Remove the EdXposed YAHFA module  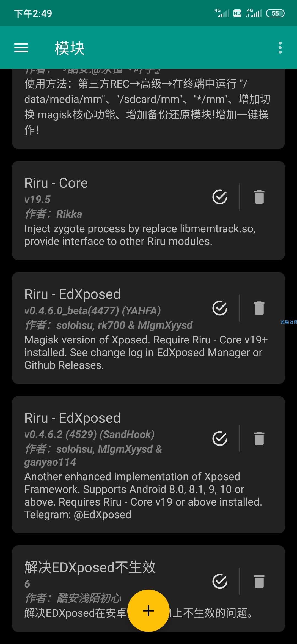[259, 308]
